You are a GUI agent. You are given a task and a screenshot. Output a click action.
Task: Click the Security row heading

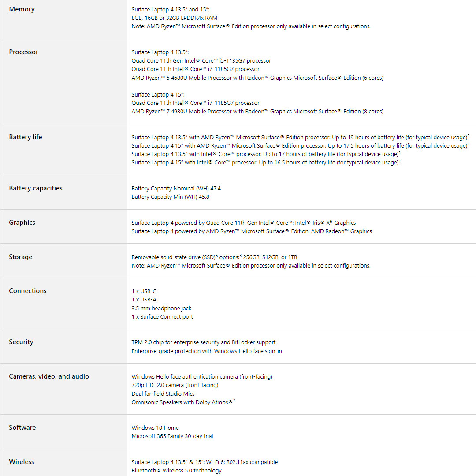pos(21,342)
